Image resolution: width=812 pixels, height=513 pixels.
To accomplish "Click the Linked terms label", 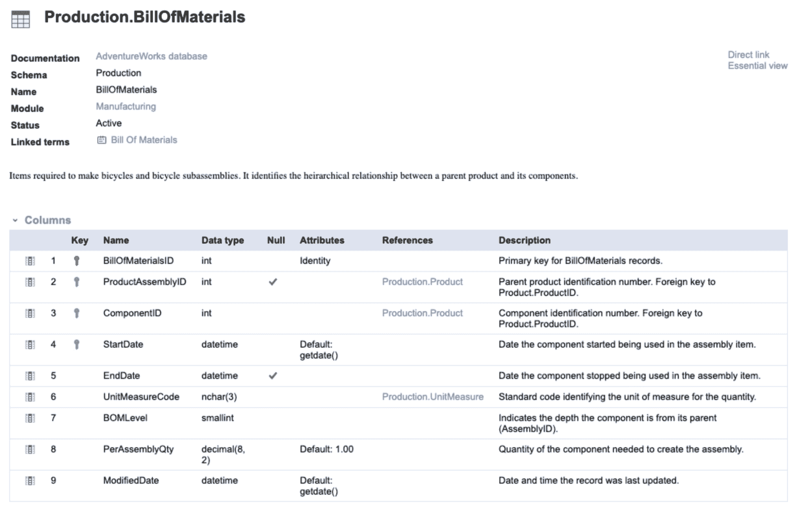I will pos(40,142).
